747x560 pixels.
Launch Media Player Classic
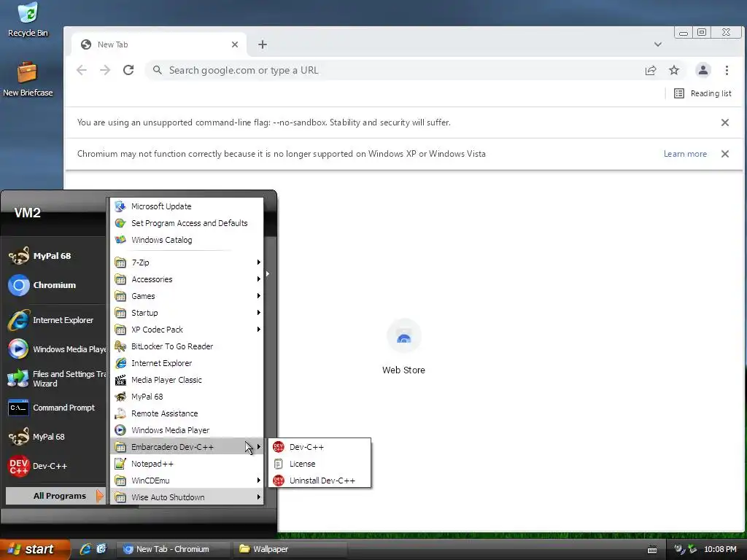(187, 380)
